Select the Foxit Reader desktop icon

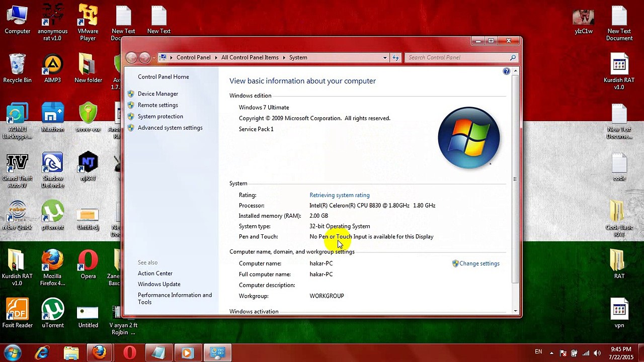(x=17, y=314)
